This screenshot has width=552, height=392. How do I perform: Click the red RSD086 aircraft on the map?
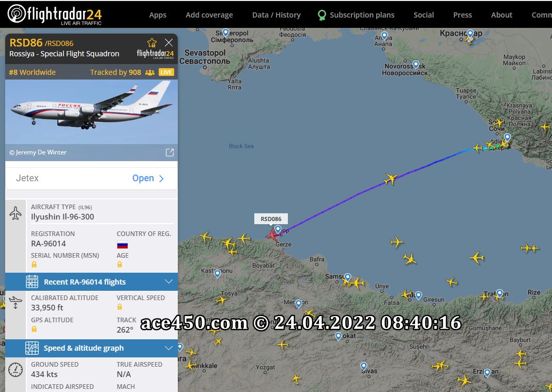pos(273,234)
